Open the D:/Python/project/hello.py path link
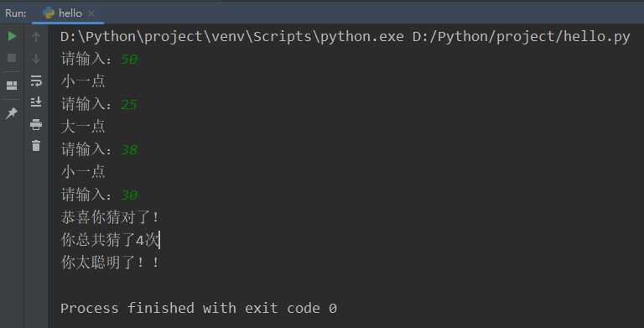644x328 pixels. pyautogui.click(x=521, y=37)
